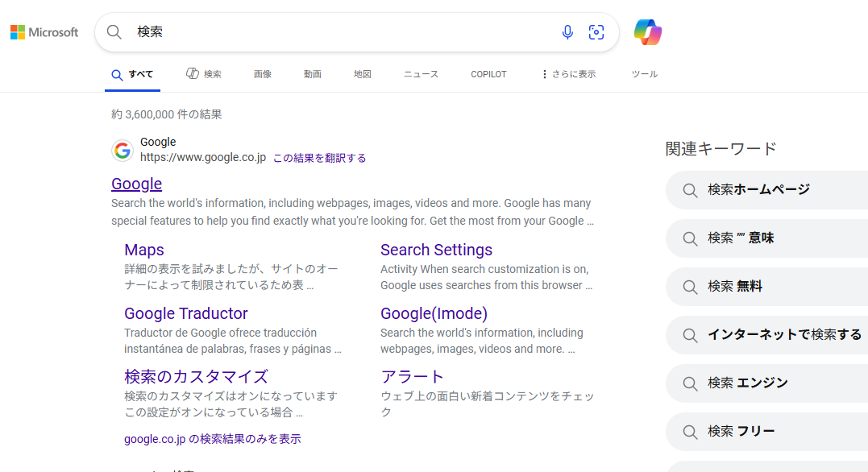Open Copilot via the colorful logo
This screenshot has height=472, width=868.
[648, 32]
